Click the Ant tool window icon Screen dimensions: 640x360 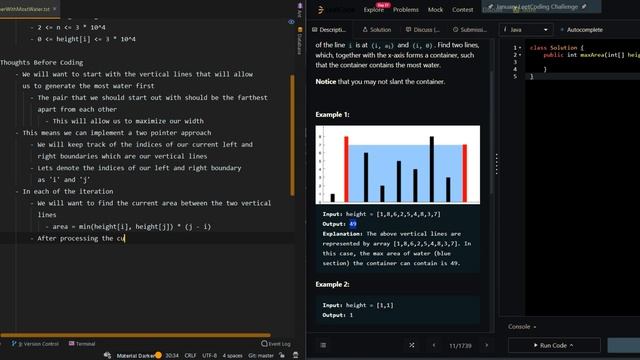tap(300, 6)
